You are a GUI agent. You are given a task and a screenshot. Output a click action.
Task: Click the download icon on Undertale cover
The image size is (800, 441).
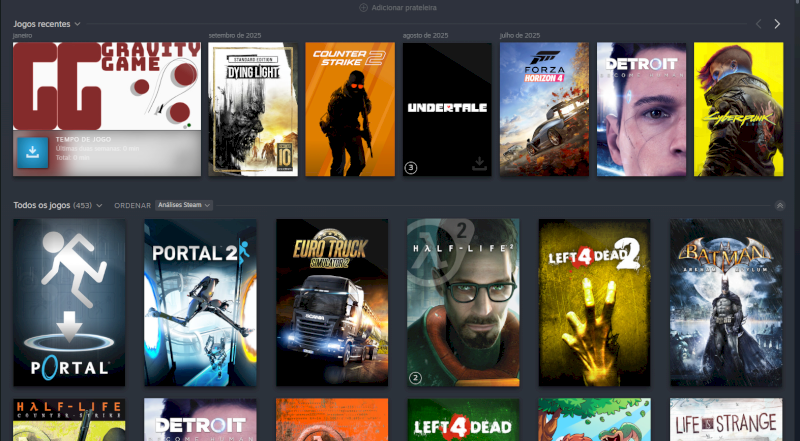point(479,164)
